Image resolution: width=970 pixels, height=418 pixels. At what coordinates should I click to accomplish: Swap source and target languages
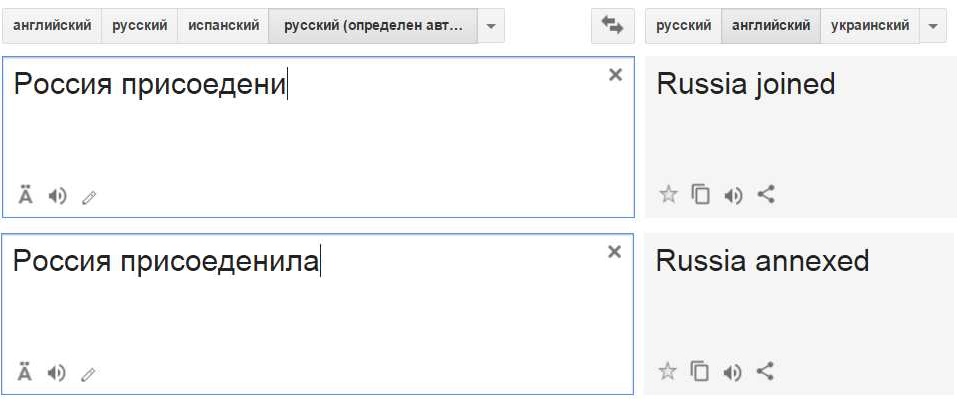(613, 26)
